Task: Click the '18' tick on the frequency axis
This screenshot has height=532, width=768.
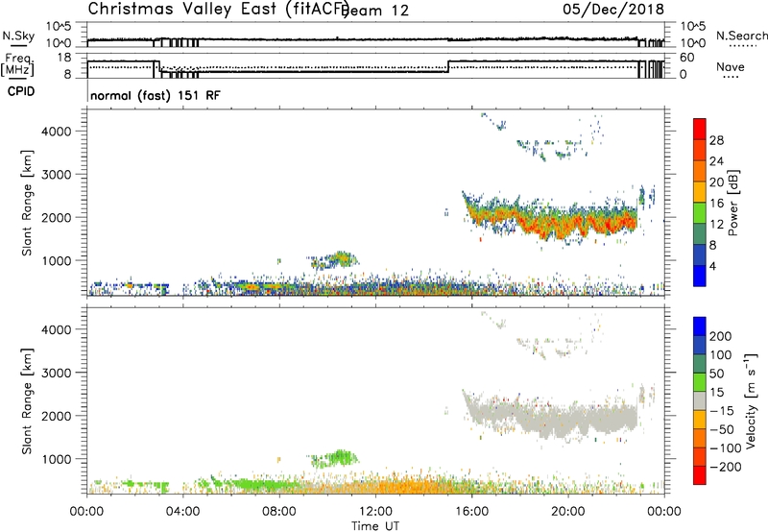Action: 64,58
